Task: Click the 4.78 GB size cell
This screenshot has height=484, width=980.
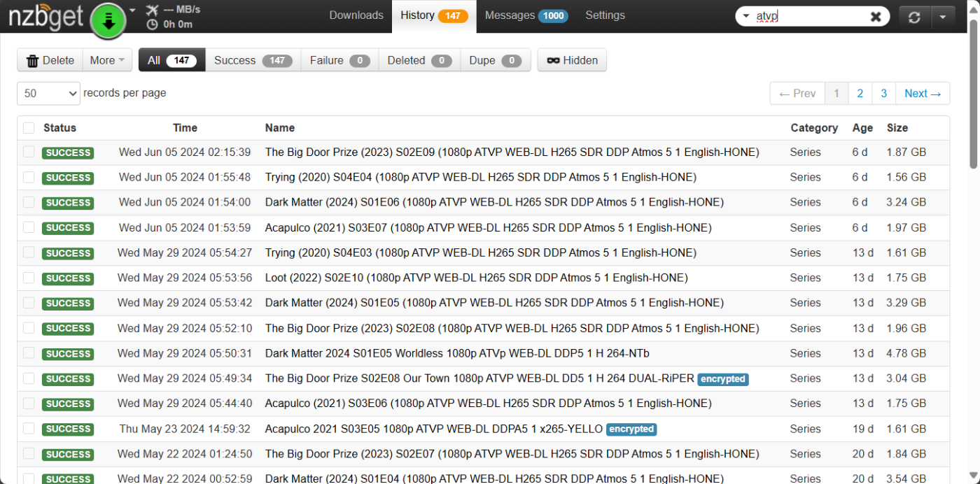Action: point(906,353)
